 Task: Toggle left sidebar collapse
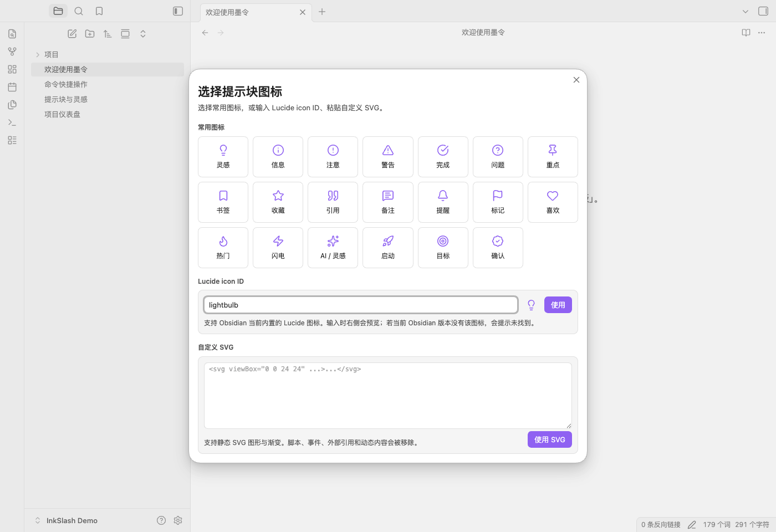pos(178,11)
